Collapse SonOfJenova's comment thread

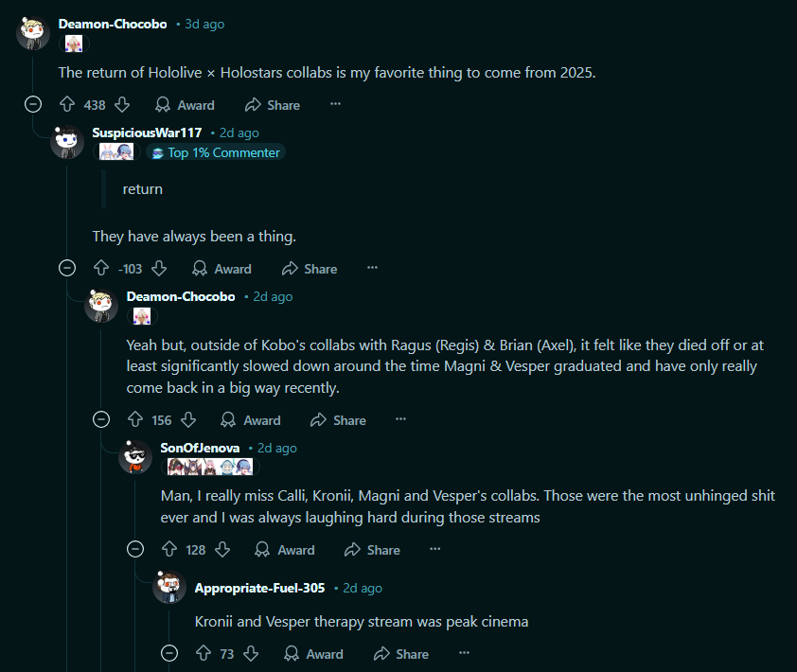point(135,549)
